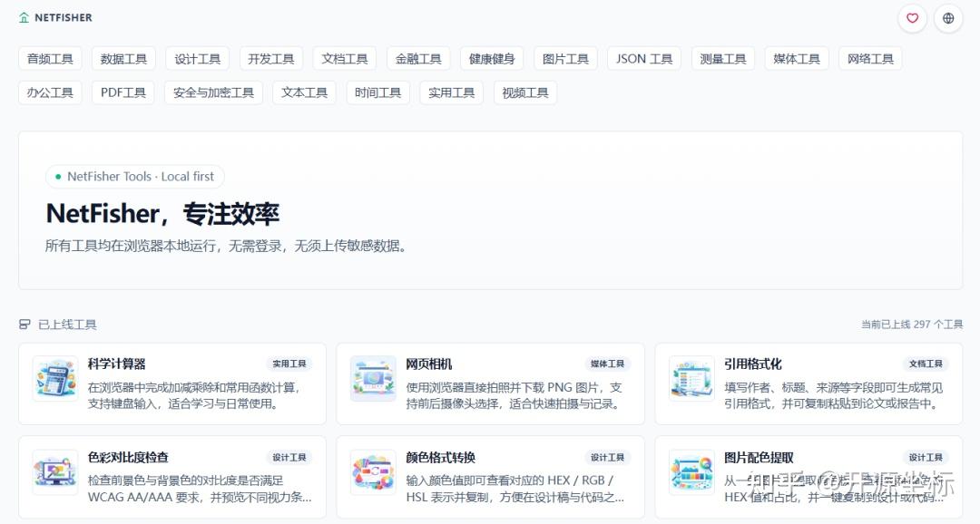Choose the 文档工具 category
Viewport: 980px width, 524px height.
(345, 59)
